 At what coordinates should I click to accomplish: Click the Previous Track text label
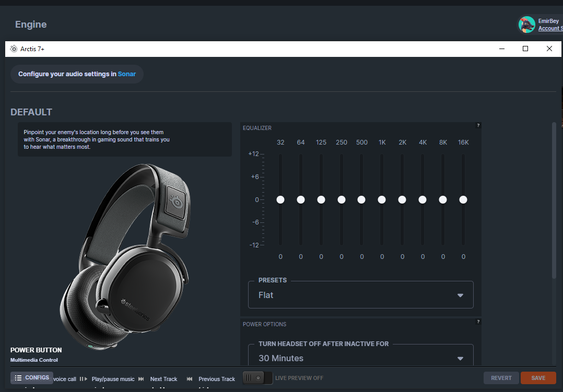217,379
